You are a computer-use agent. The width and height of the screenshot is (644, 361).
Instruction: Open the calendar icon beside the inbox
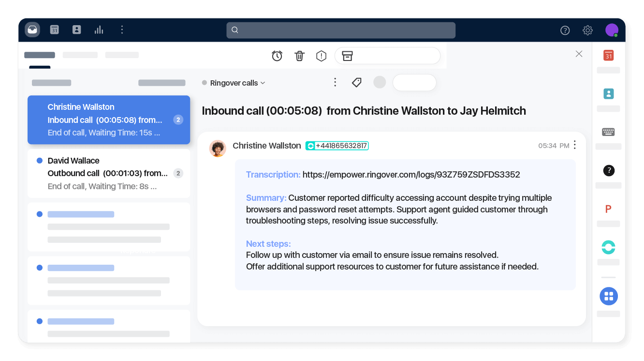[x=54, y=30]
